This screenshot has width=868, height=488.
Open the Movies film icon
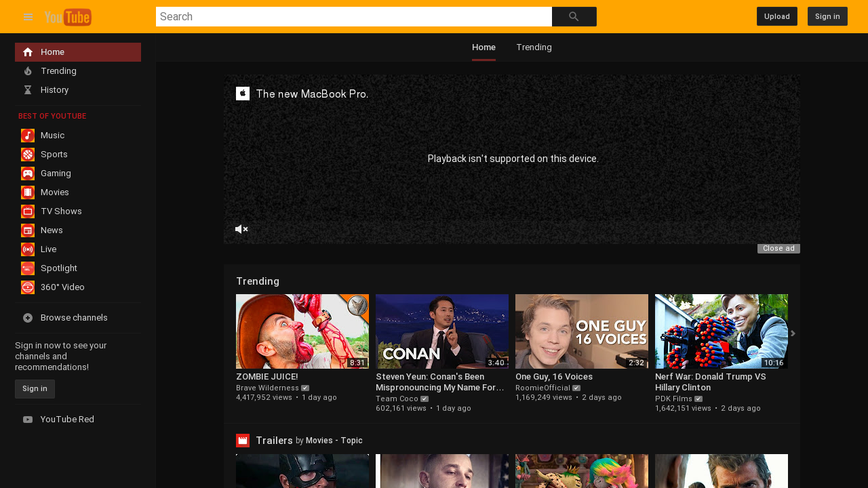[28, 192]
